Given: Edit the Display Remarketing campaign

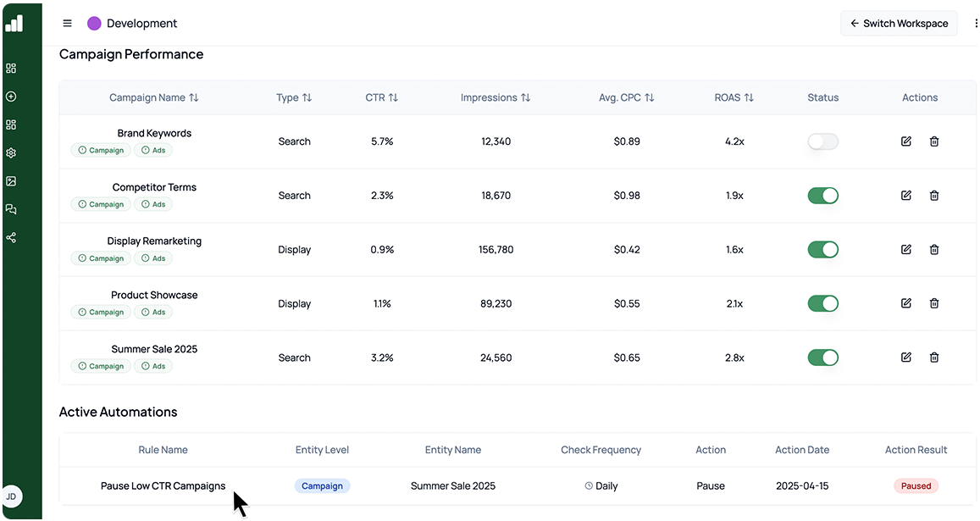Looking at the screenshot, I should (x=905, y=250).
